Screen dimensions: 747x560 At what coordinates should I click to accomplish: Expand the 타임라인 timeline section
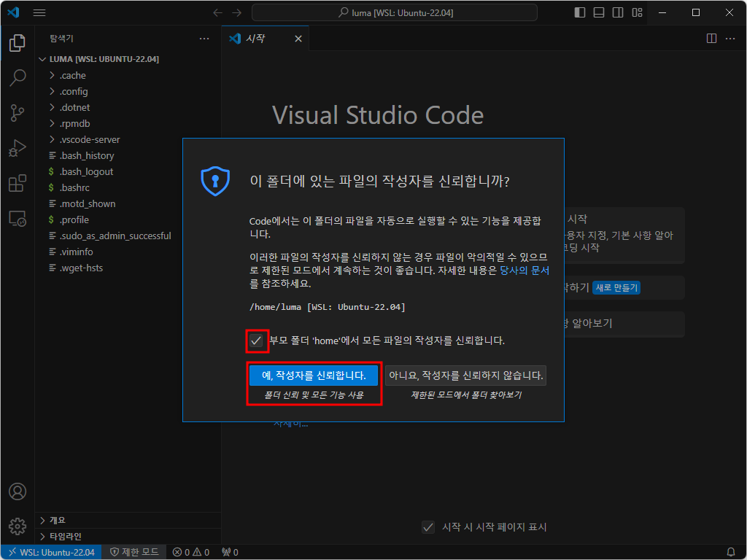[128, 536]
